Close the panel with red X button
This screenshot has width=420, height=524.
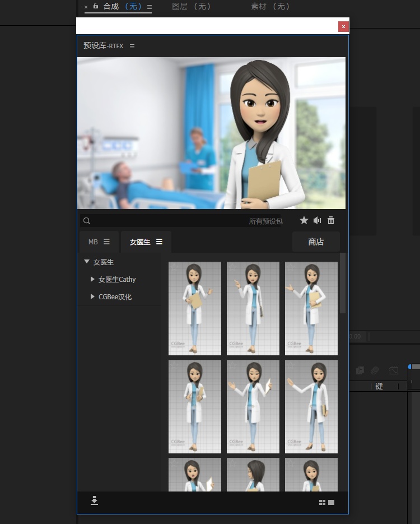pyautogui.click(x=343, y=27)
